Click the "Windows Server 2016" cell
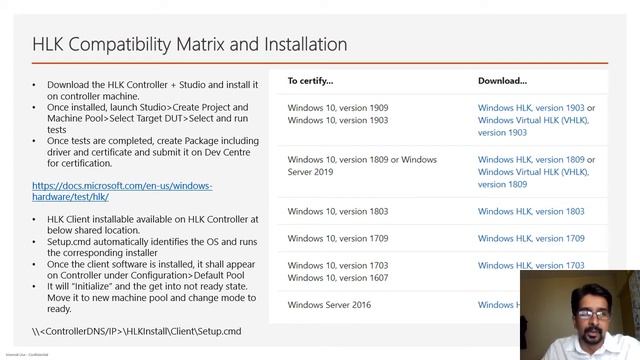 (x=329, y=305)
